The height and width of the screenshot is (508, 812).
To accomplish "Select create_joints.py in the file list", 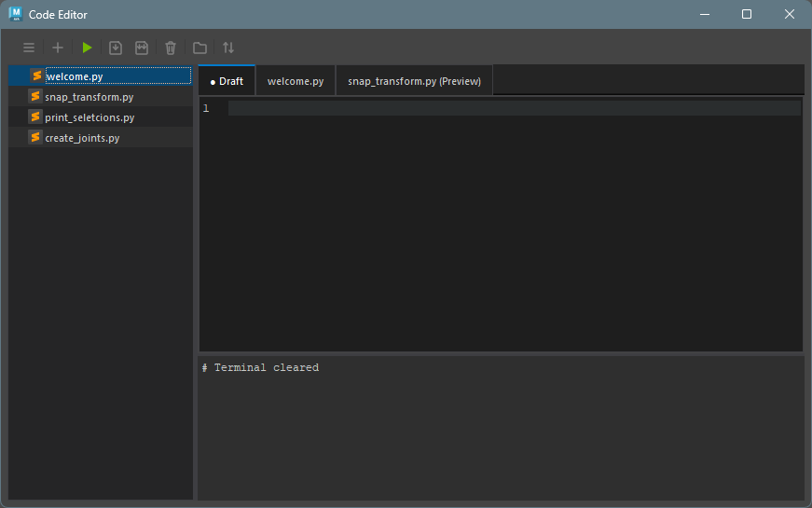I will 82,138.
